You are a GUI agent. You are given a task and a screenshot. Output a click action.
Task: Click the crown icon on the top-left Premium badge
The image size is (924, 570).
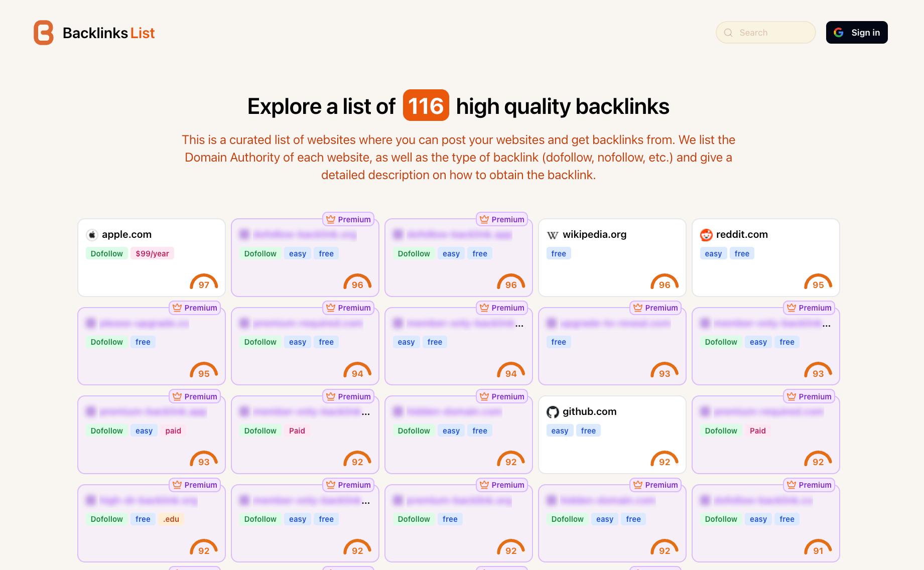(331, 219)
